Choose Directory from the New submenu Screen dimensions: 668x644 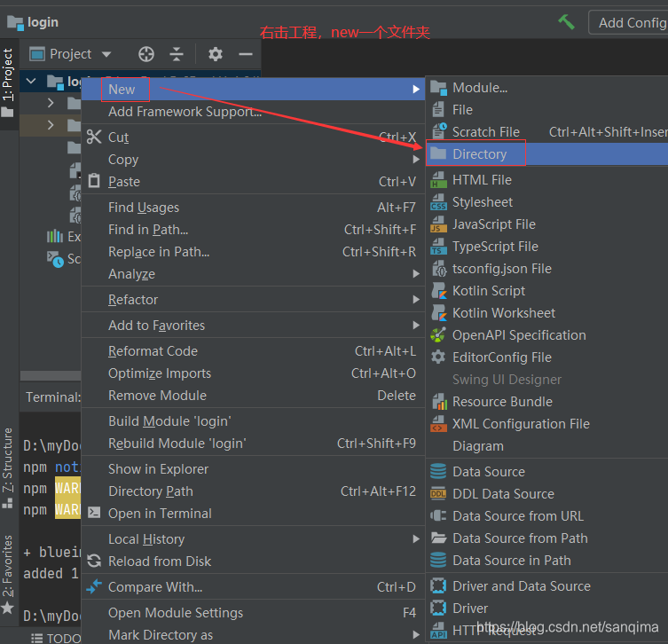(x=547, y=154)
